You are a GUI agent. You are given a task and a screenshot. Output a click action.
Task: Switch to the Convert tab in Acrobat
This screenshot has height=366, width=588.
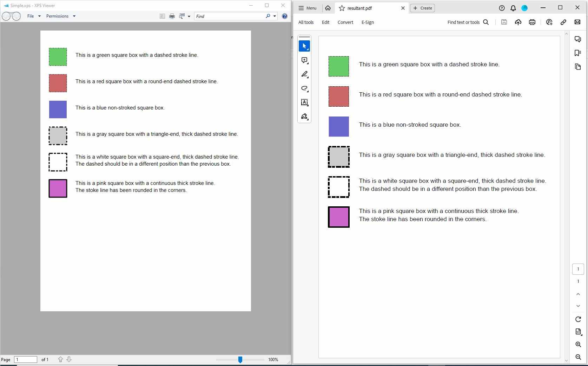click(345, 22)
